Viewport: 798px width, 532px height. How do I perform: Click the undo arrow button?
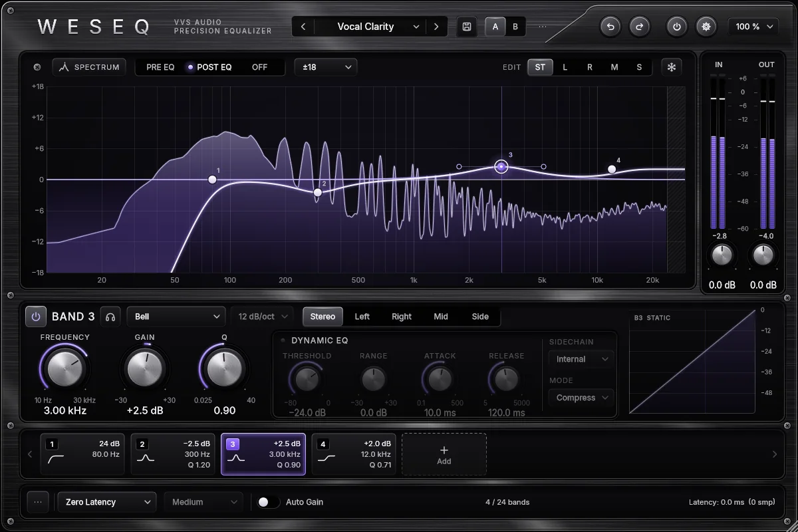coord(610,27)
